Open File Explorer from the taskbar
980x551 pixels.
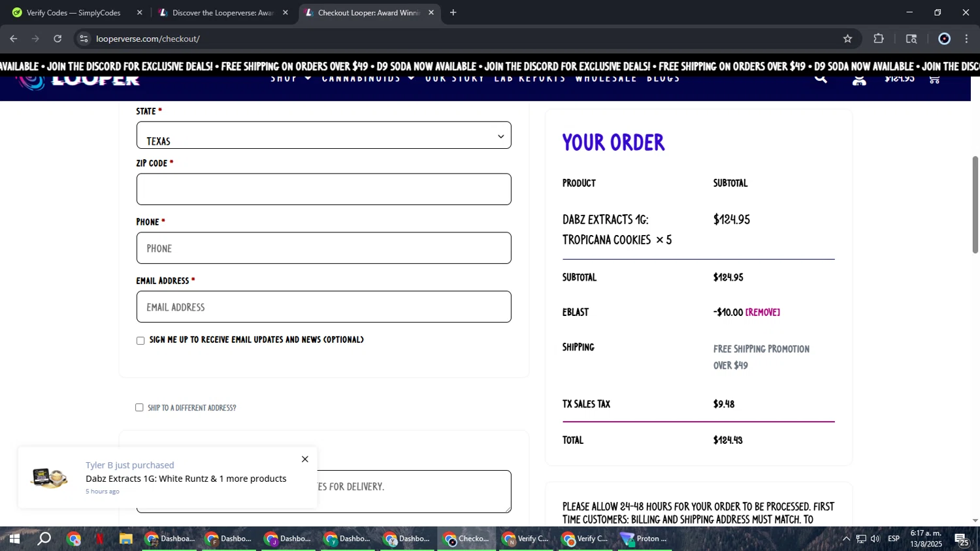click(126, 539)
